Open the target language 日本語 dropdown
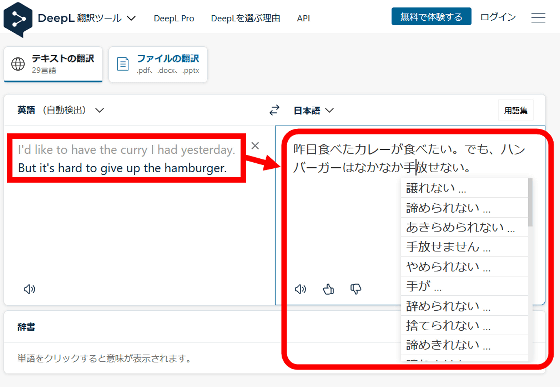This screenshot has height=387, width=560. 314,111
